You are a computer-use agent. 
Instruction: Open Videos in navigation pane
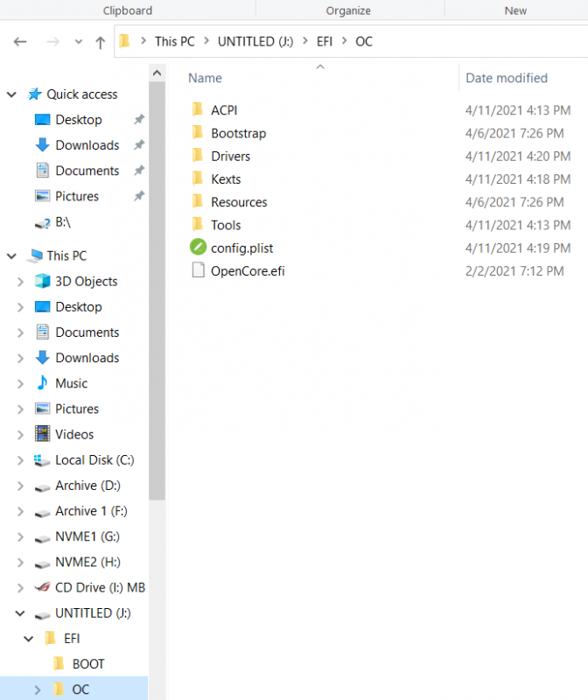74,435
